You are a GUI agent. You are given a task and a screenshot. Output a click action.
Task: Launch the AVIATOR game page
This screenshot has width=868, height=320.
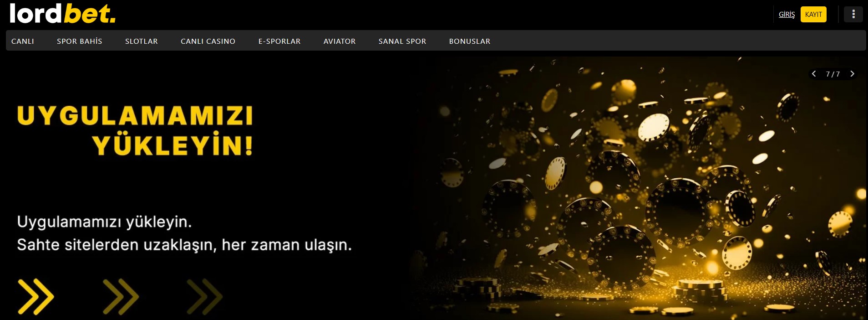(x=340, y=41)
